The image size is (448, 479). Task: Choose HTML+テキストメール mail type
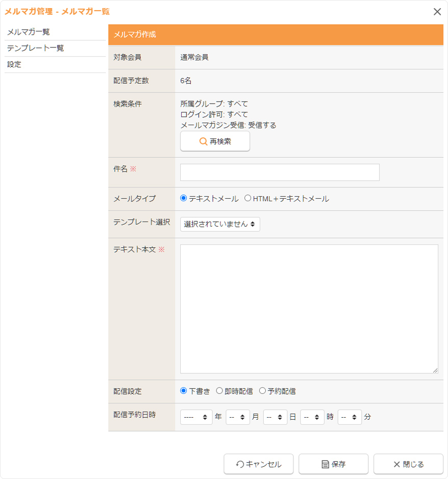248,199
